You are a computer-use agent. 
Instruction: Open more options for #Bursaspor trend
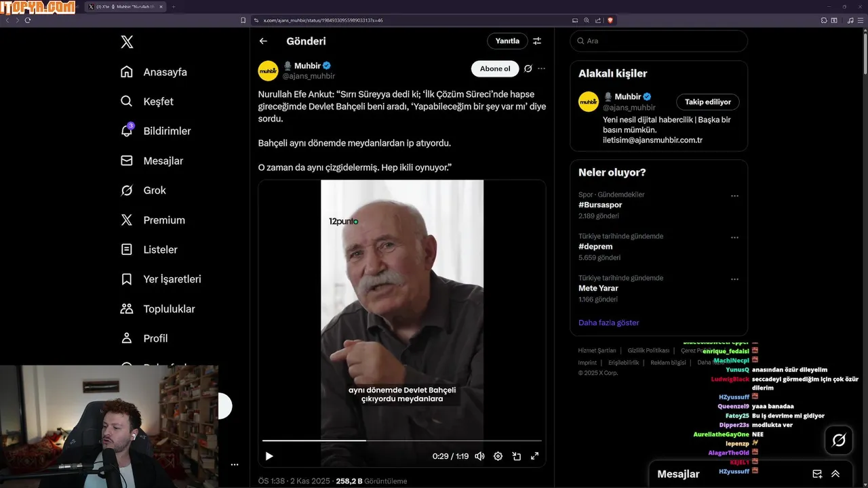point(734,196)
